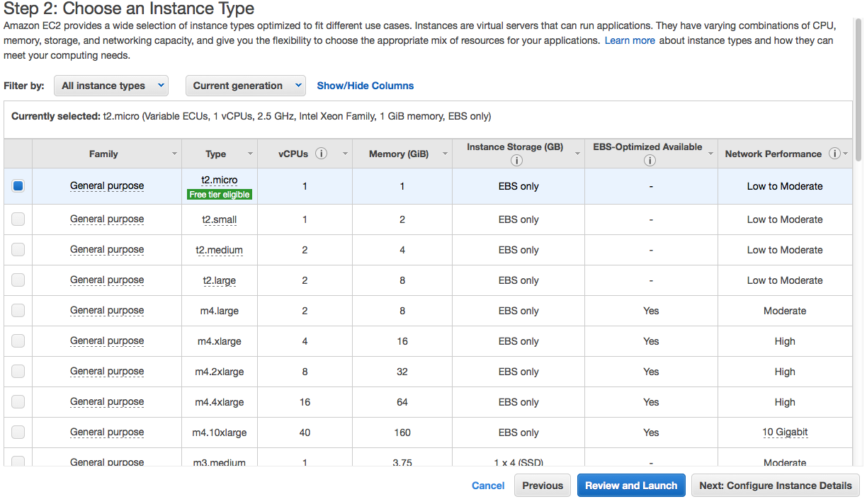Open the vCPUs column sort arrow
This screenshot has width=867, height=504.
[x=345, y=154]
